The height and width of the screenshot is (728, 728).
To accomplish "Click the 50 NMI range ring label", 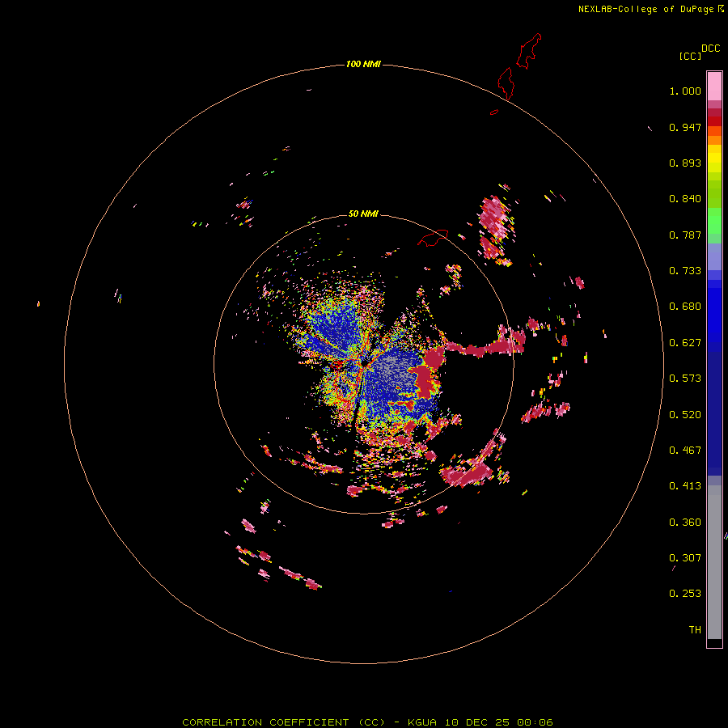I will click(x=363, y=214).
